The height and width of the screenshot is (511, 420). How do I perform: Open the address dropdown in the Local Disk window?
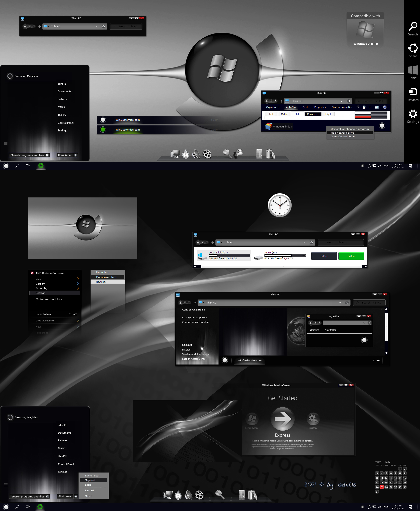(304, 242)
